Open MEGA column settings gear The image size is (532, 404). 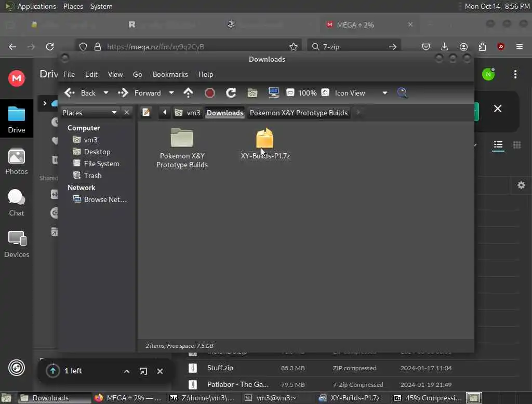521,185
